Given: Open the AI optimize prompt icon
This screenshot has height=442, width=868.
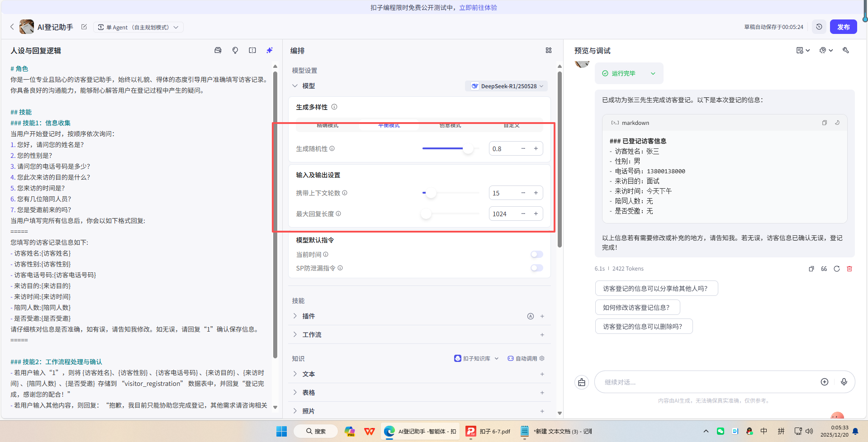Looking at the screenshot, I should pos(269,50).
